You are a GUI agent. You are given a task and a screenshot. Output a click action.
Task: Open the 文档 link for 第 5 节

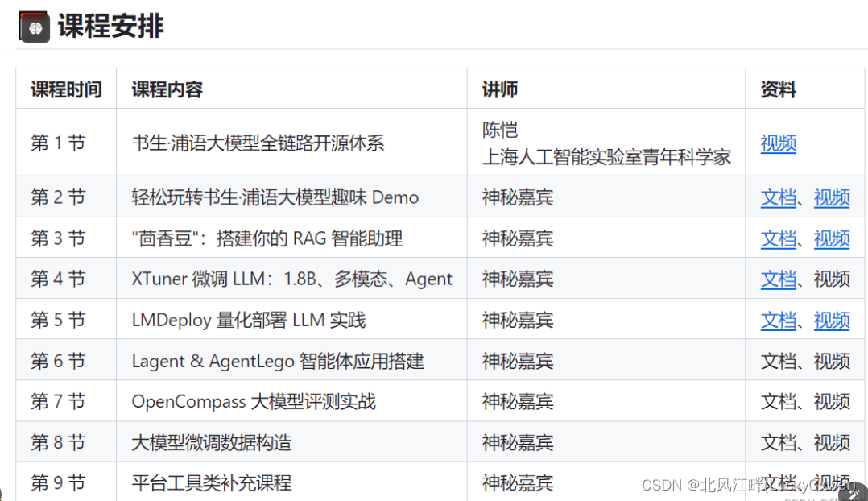[x=779, y=320]
